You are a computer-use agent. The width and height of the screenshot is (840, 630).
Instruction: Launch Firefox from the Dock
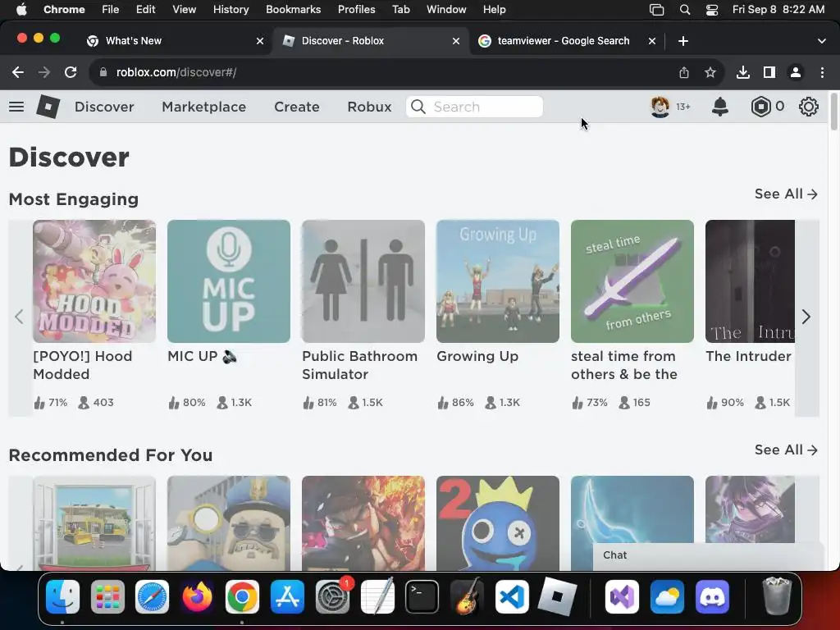(197, 596)
